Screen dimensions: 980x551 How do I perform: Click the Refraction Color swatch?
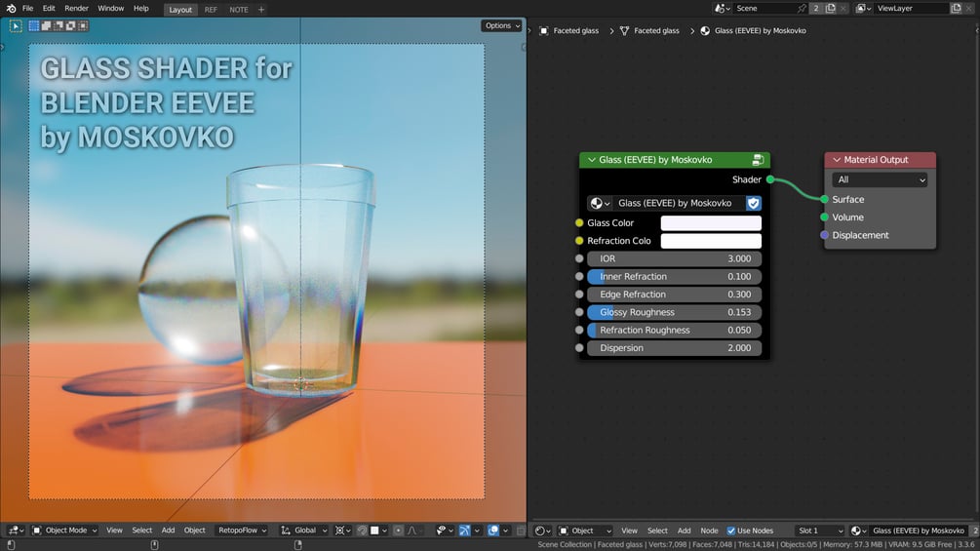(711, 241)
